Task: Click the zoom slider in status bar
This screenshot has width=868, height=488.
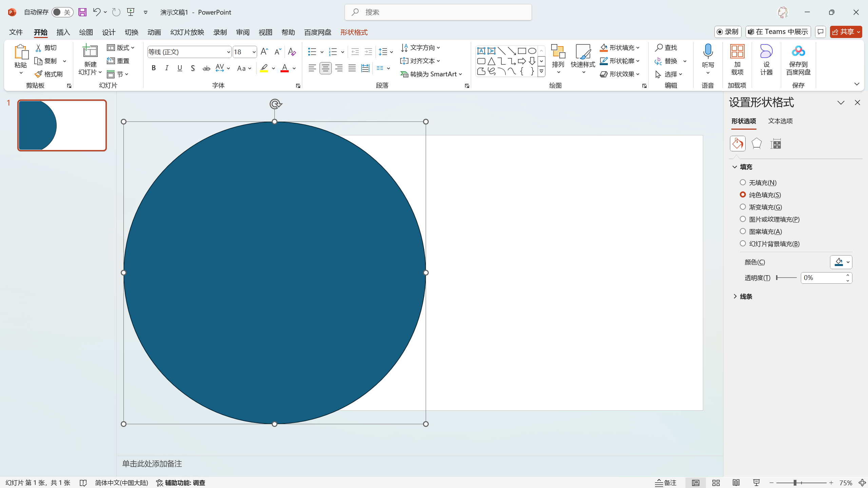Action: [x=801, y=483]
